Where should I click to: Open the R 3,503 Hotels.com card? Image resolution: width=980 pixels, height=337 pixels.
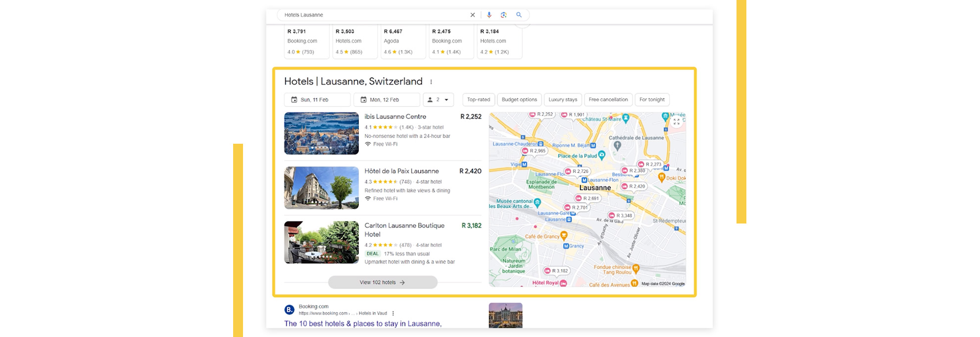click(355, 42)
